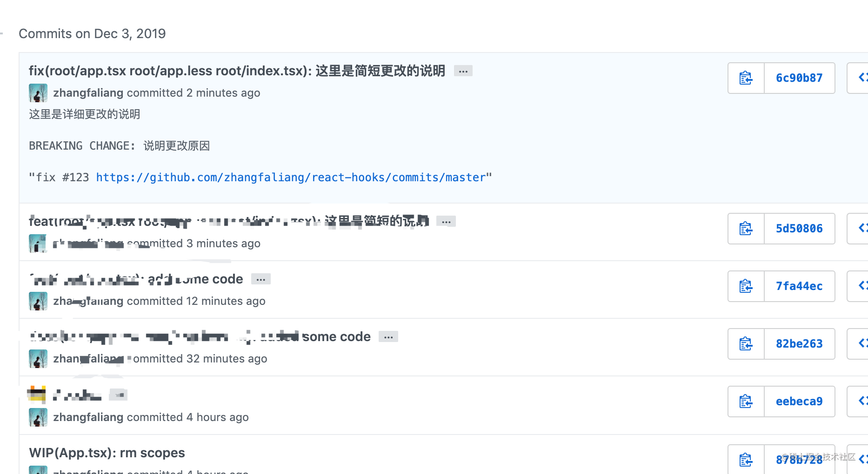Viewport: 868px width, 474px height.
Task: Browse repository code at commit 5d50806
Action: click(x=864, y=228)
